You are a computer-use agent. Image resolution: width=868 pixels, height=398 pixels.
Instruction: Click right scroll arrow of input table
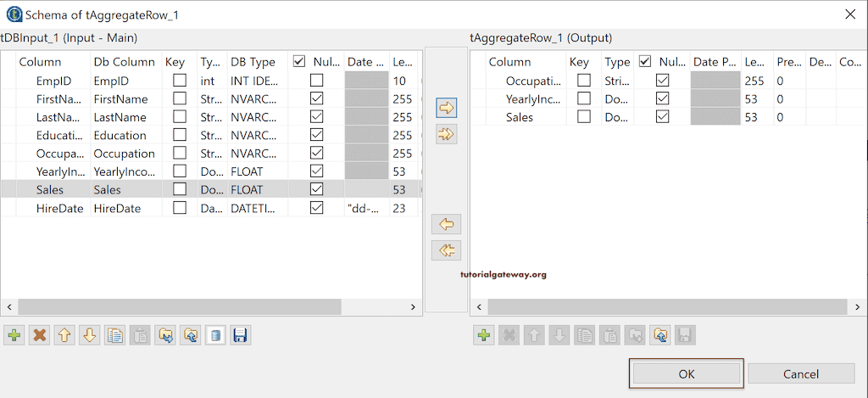point(412,306)
